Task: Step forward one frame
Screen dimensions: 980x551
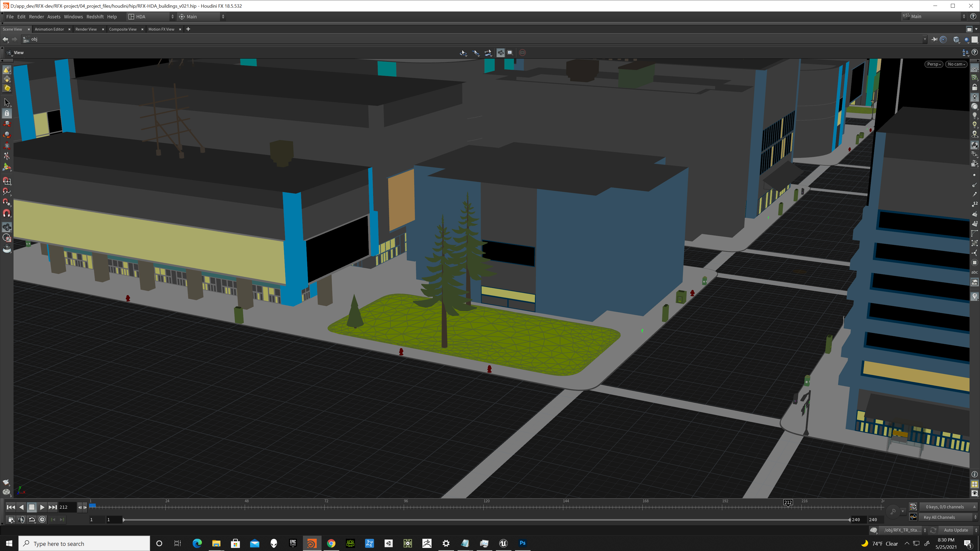Action: pyautogui.click(x=85, y=507)
